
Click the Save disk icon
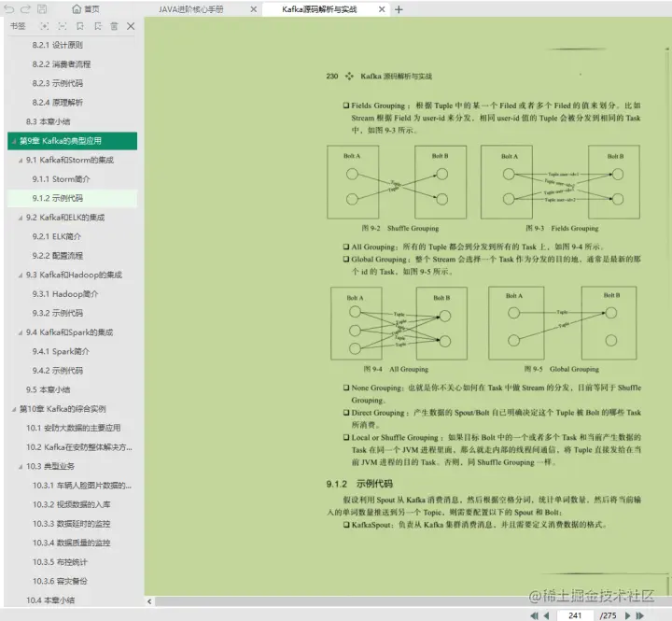42,9
